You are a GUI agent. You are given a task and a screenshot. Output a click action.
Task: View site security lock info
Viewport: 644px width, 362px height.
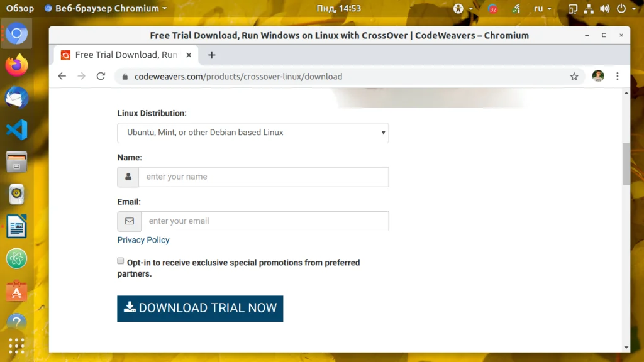(125, 77)
